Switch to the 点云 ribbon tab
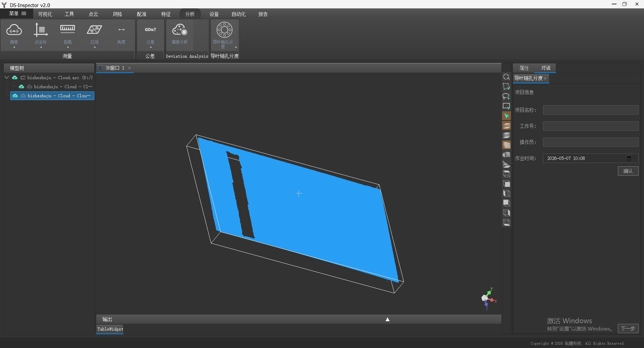The image size is (644, 348). click(x=93, y=14)
